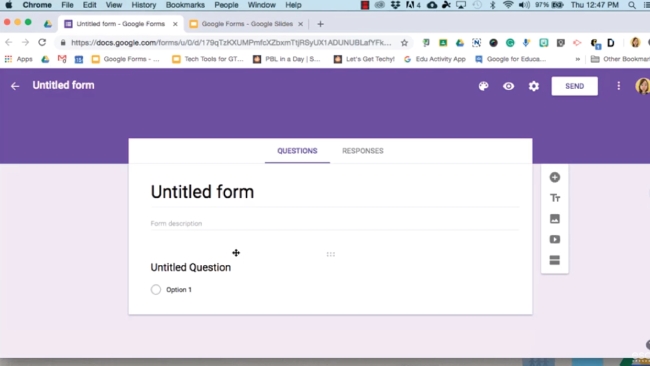Click the Untitled Question text
This screenshot has width=650, height=366.
[191, 267]
